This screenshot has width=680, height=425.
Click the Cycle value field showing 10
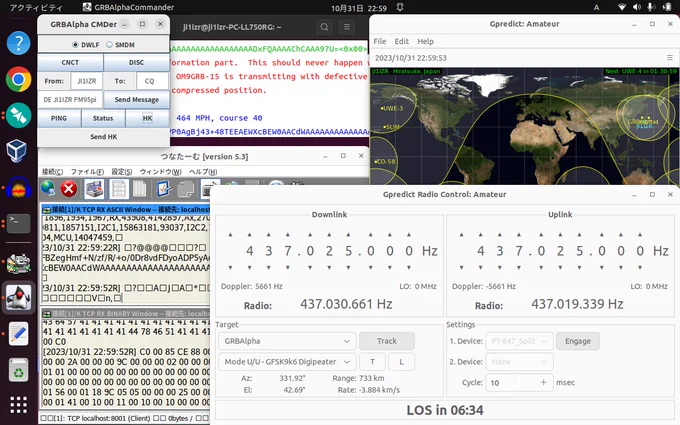click(501, 382)
